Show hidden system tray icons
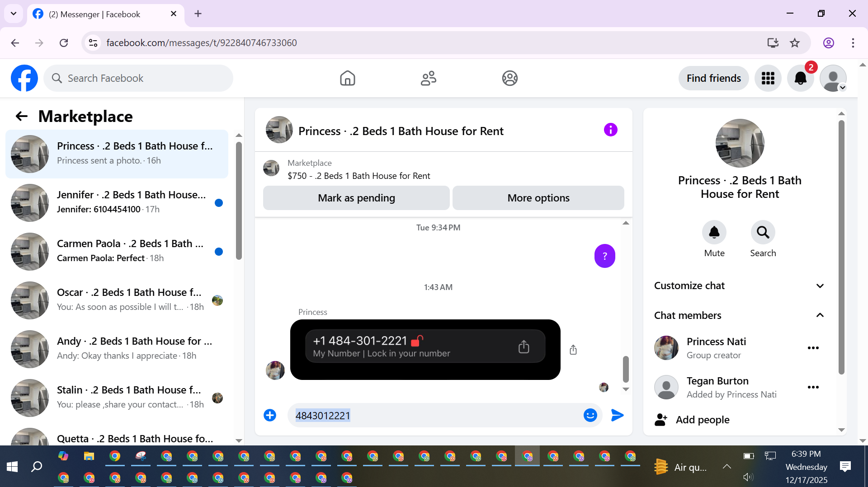Viewport: 868px width, 487px height. (726, 467)
